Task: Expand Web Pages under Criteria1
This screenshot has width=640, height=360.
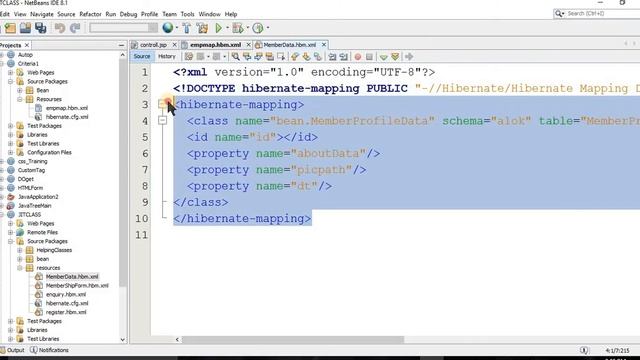Action: (11, 73)
